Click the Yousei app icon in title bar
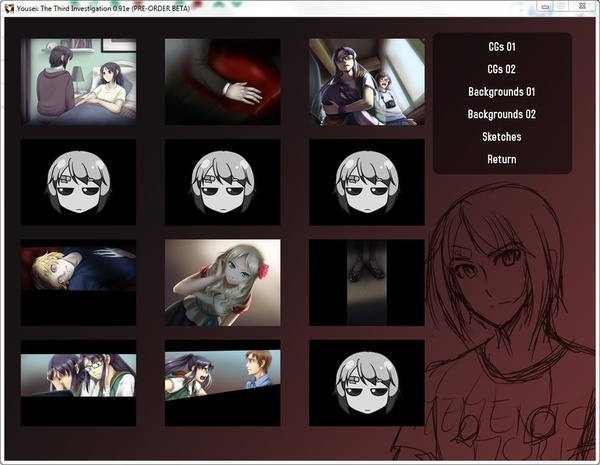Viewport: 600px width, 465px height. (9, 8)
